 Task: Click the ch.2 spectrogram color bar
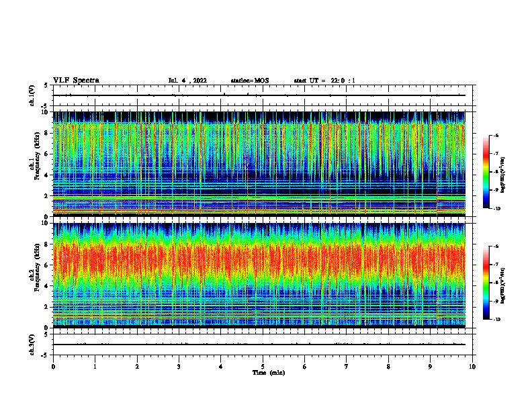[486, 283]
